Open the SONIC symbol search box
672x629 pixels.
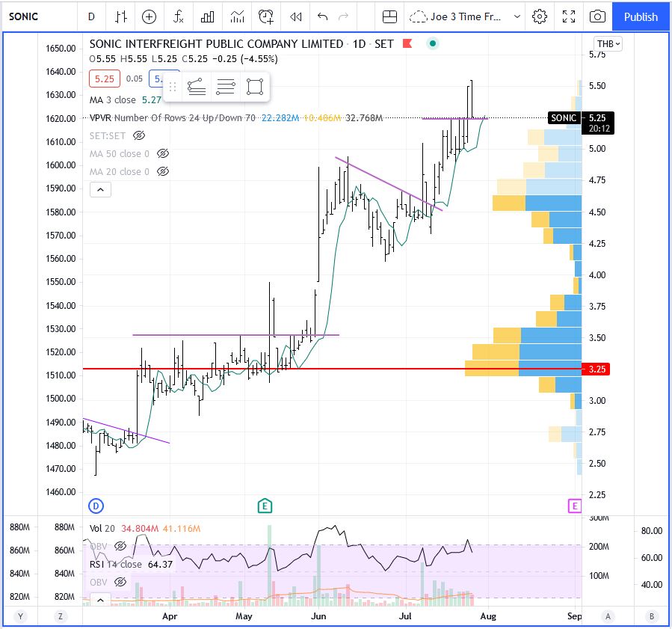coord(24,16)
